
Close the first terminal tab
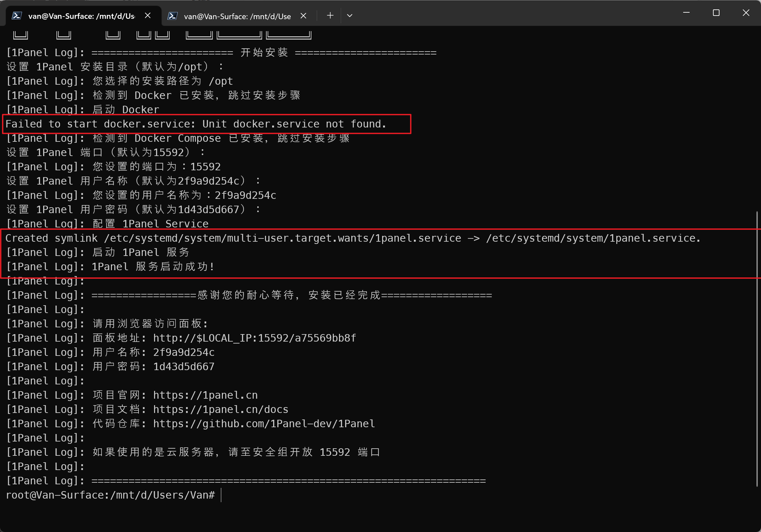pos(148,15)
